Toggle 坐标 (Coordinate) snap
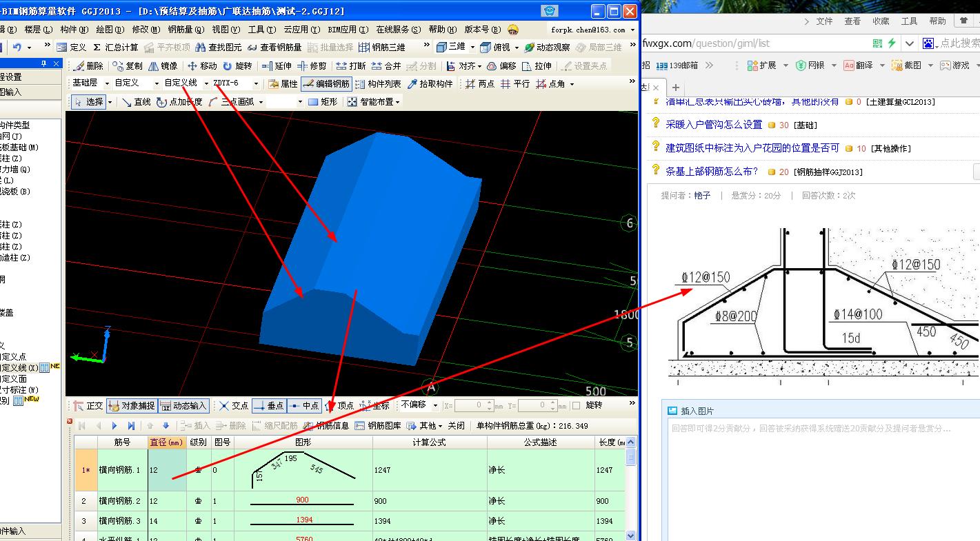Screen dimensions: 980x541 click(x=374, y=406)
